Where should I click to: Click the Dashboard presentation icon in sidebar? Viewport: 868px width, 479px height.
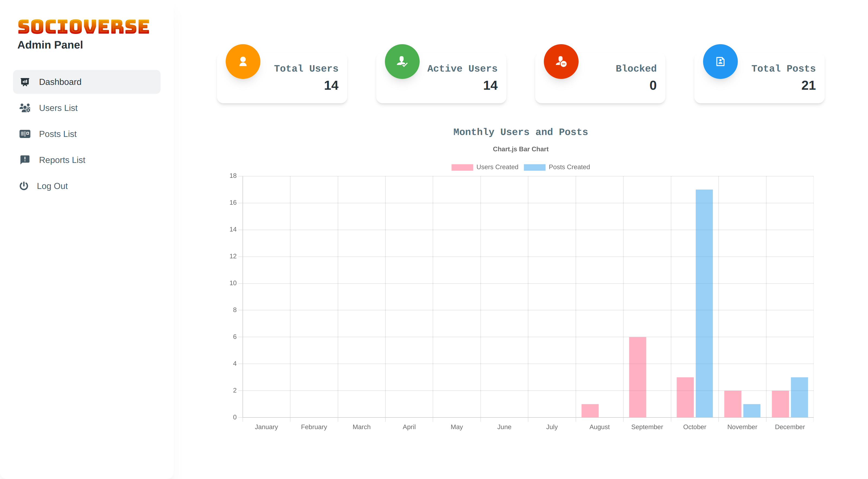25,82
